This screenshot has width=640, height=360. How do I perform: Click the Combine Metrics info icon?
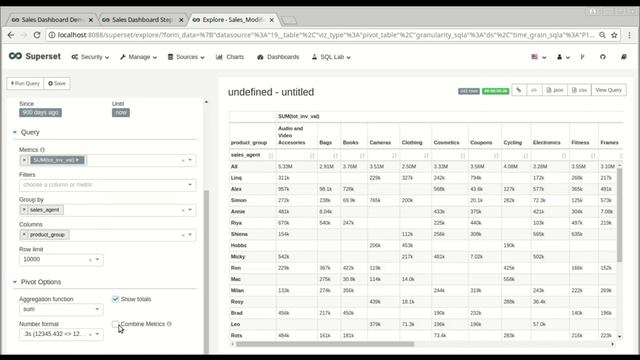tap(169, 324)
